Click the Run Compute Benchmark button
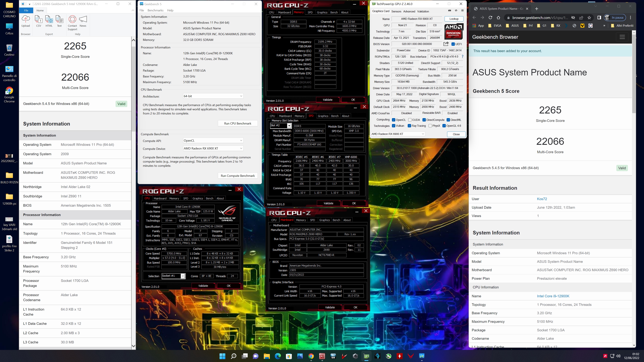The width and height of the screenshot is (644, 362). pos(237,176)
